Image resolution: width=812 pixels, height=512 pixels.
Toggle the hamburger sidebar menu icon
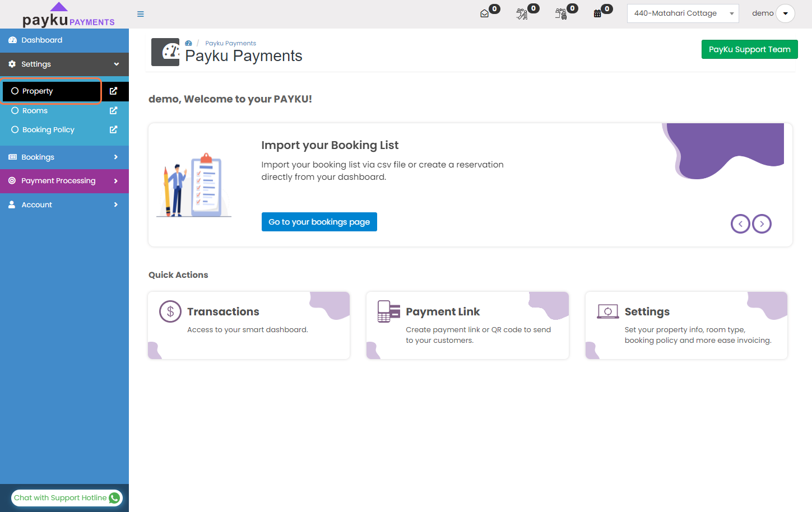click(141, 14)
